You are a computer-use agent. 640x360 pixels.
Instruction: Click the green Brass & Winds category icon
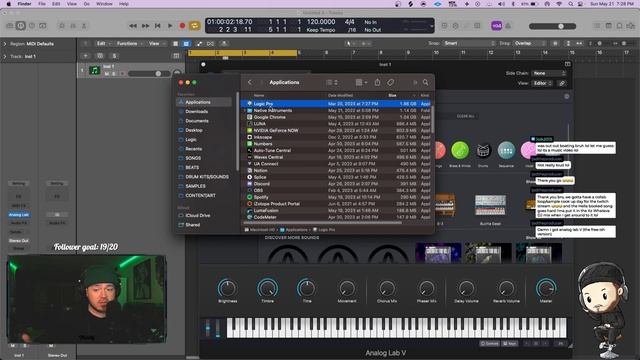[460, 150]
